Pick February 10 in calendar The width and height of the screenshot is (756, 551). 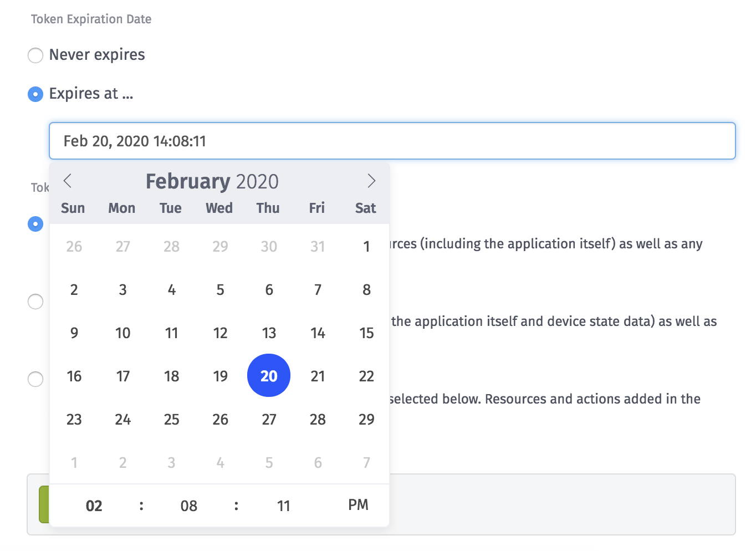[x=122, y=333]
